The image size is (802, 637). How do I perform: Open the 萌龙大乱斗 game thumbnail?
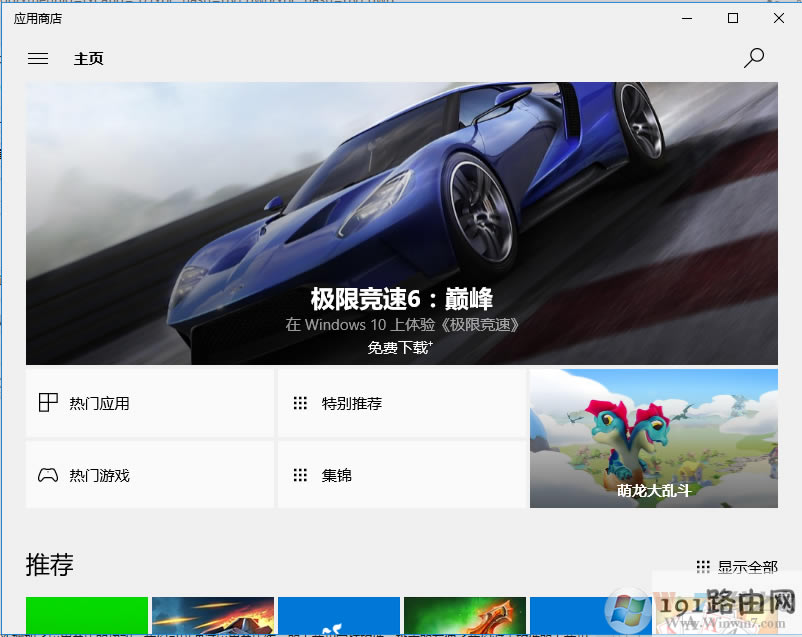(654, 438)
